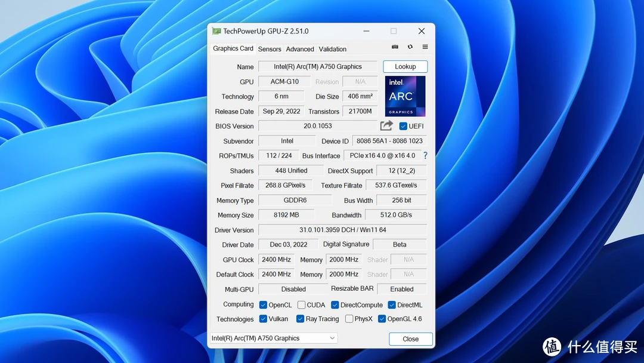Image resolution: width=644 pixels, height=363 pixels.
Task: Click the Texture Fillrate 537.6 GTexel/s
Action: [x=396, y=186]
